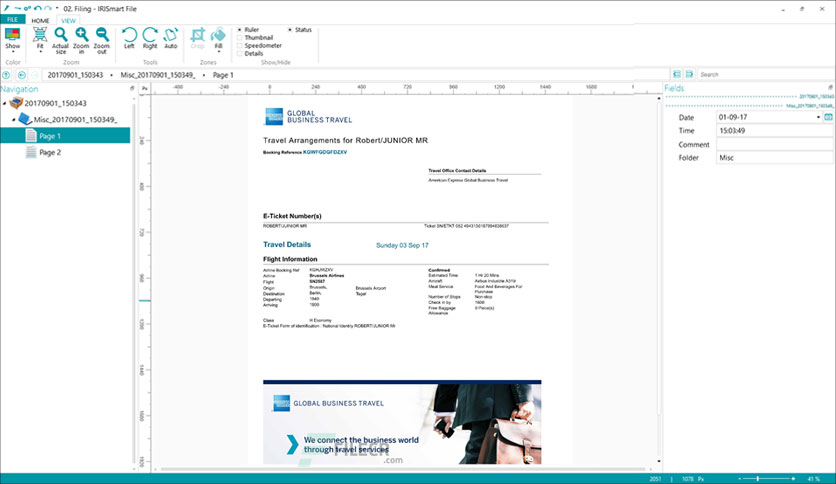Click the pin icon of Fields panel
The height and width of the screenshot is (484, 836).
pyautogui.click(x=830, y=87)
